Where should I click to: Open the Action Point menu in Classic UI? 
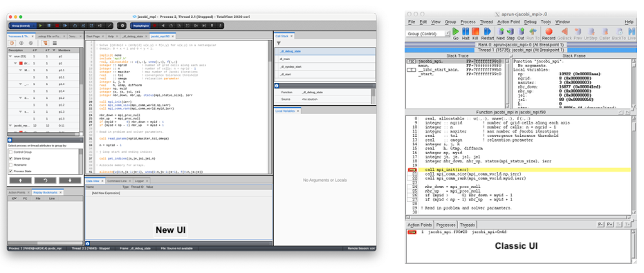coord(509,21)
